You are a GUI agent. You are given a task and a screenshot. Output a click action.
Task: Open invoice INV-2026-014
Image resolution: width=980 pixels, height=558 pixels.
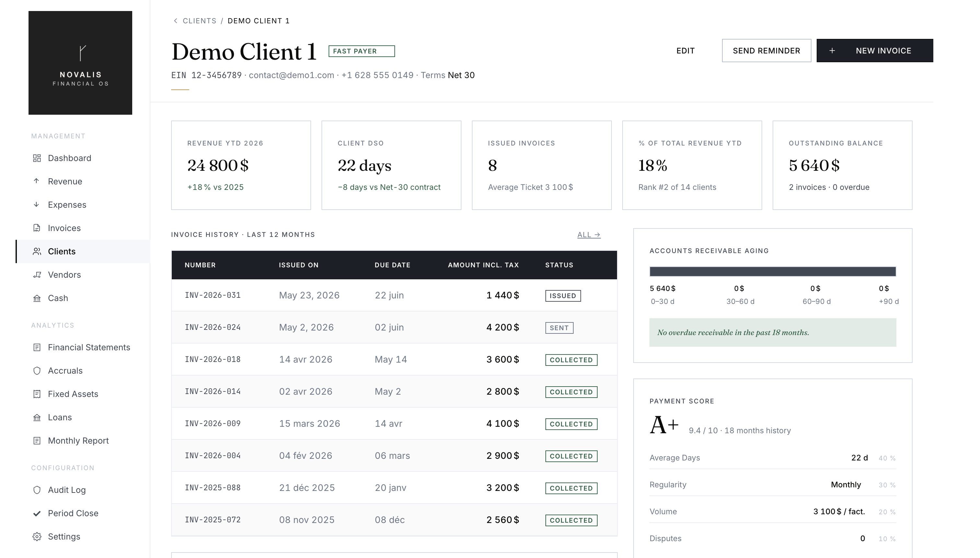pos(212,391)
